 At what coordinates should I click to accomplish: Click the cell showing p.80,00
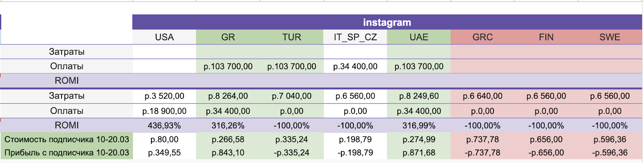point(164,140)
